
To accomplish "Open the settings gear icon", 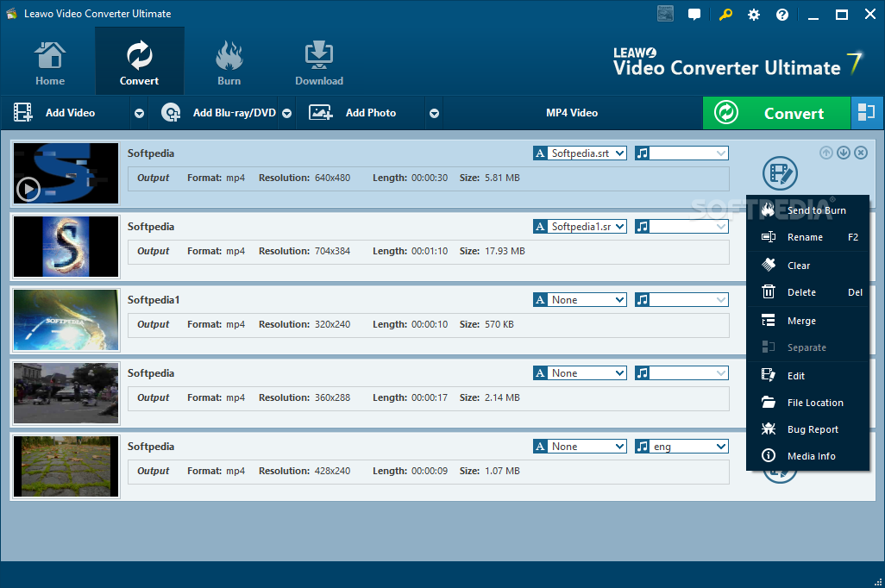I will pos(754,15).
